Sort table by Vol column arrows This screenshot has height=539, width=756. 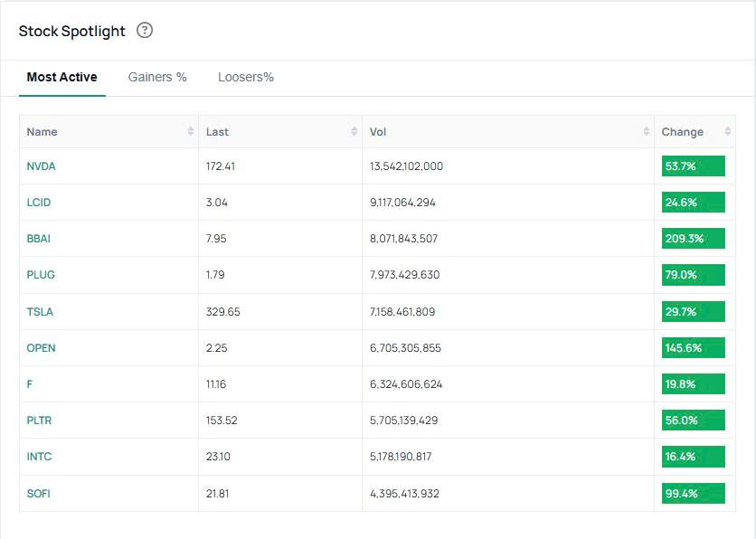click(646, 132)
